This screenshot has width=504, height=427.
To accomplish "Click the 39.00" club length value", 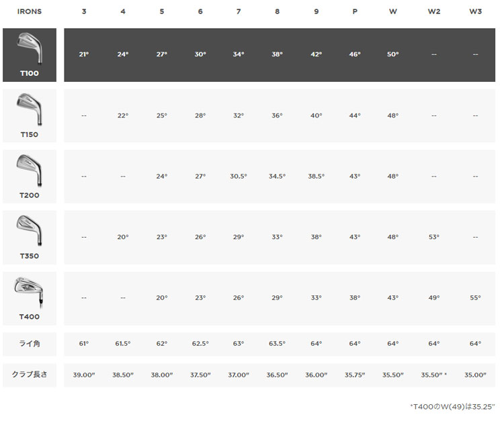I will (x=84, y=375).
